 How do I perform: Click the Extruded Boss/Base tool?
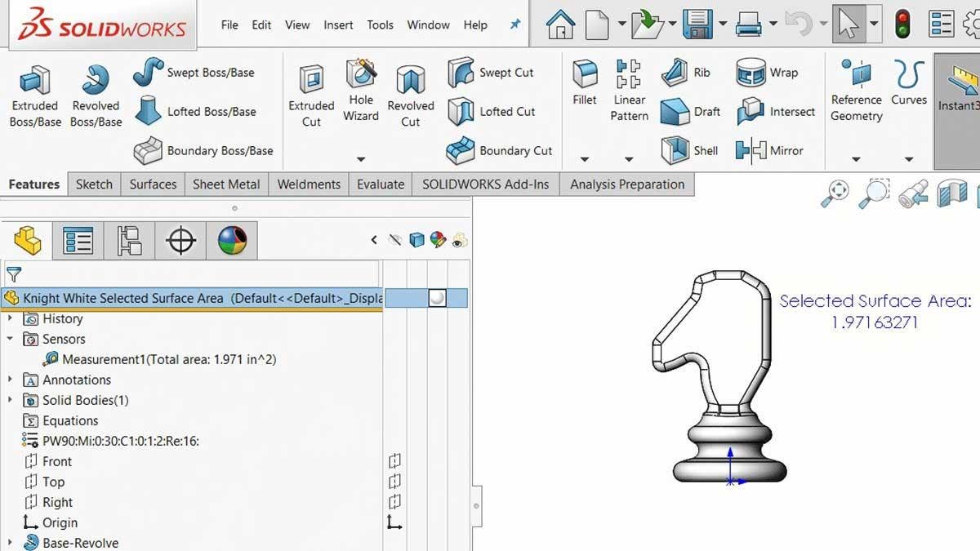pos(35,96)
